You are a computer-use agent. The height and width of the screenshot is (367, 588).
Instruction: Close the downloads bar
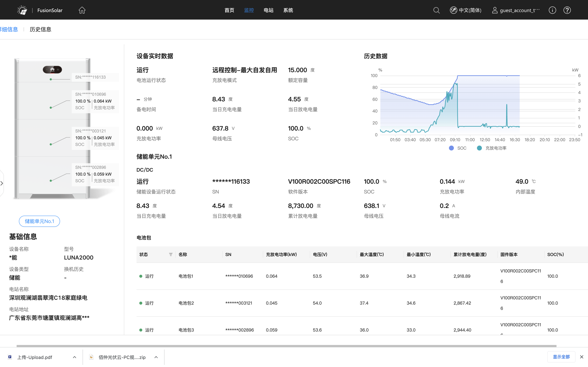[582, 357]
